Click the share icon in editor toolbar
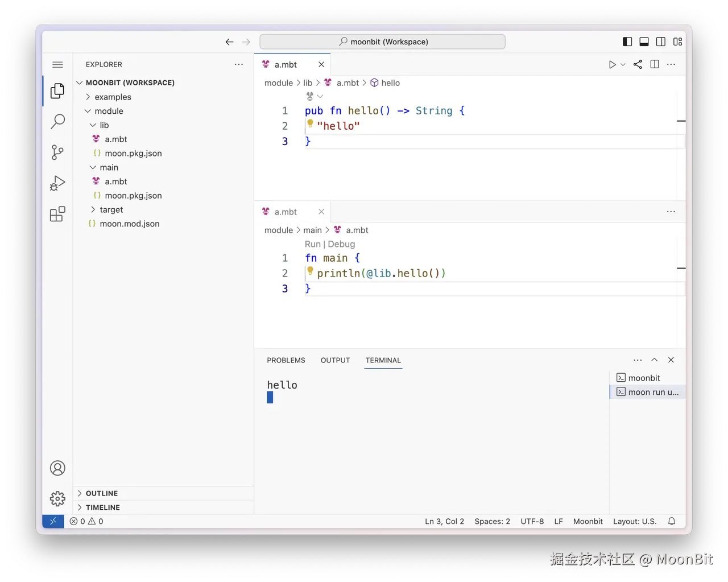 tap(638, 65)
